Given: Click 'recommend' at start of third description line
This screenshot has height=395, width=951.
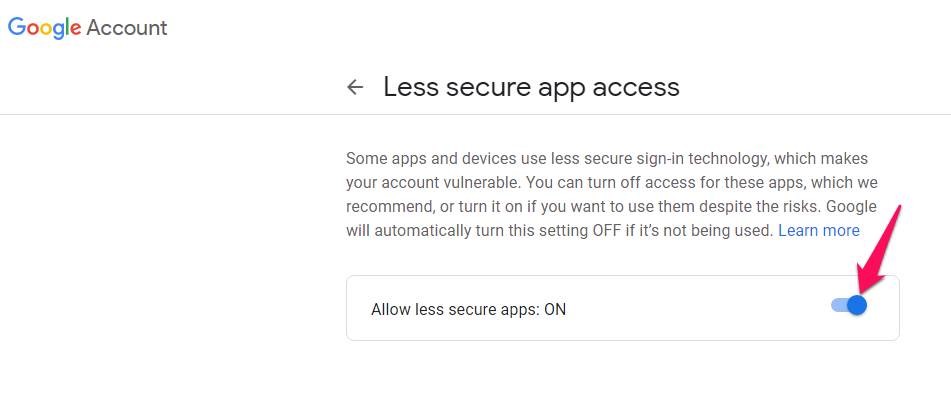Looking at the screenshot, I should (389, 206).
